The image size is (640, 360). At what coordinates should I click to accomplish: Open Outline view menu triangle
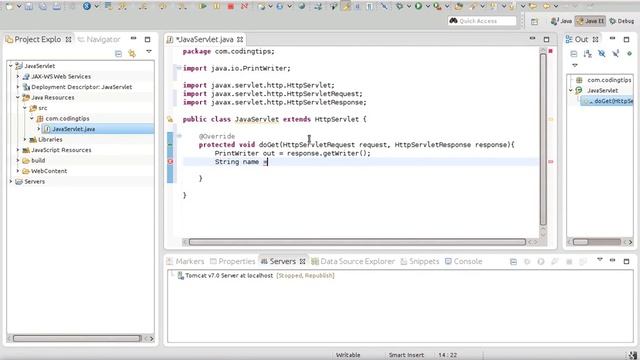point(575,65)
